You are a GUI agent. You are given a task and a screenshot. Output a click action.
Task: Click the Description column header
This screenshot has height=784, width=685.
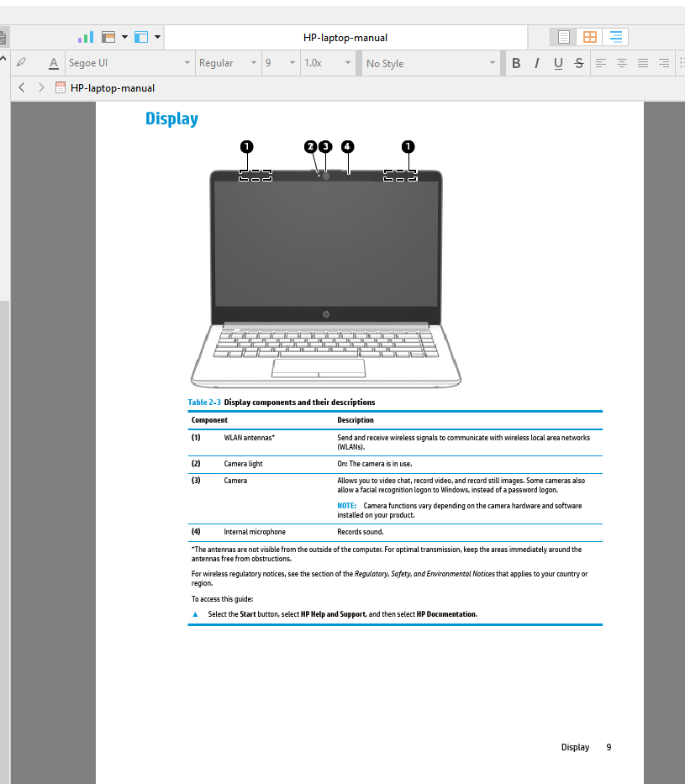coord(355,420)
